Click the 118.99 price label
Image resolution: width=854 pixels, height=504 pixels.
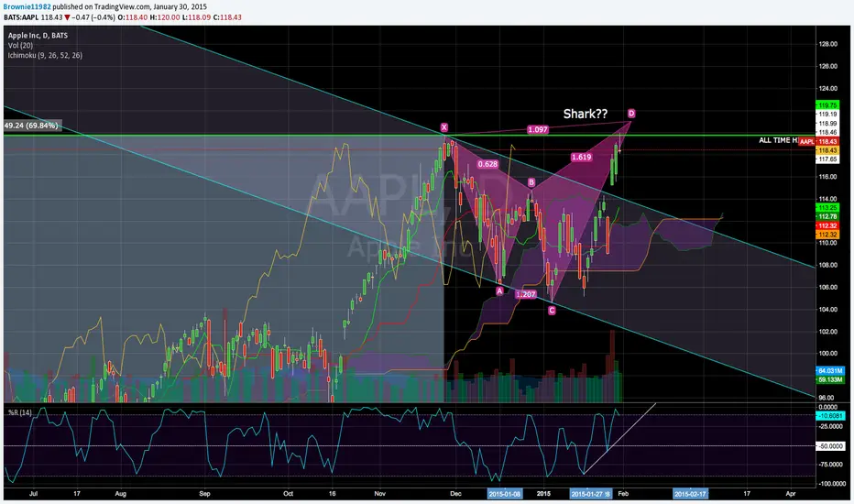point(827,124)
